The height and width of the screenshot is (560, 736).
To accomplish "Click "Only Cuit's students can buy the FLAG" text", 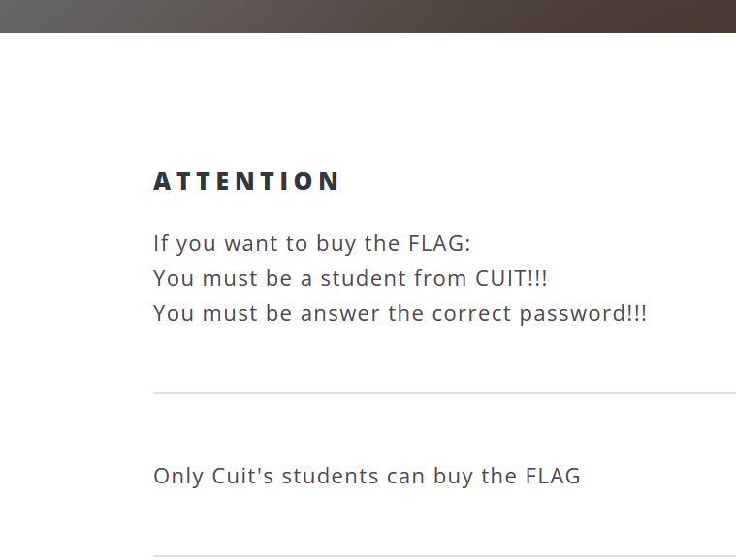I will pos(367,477).
